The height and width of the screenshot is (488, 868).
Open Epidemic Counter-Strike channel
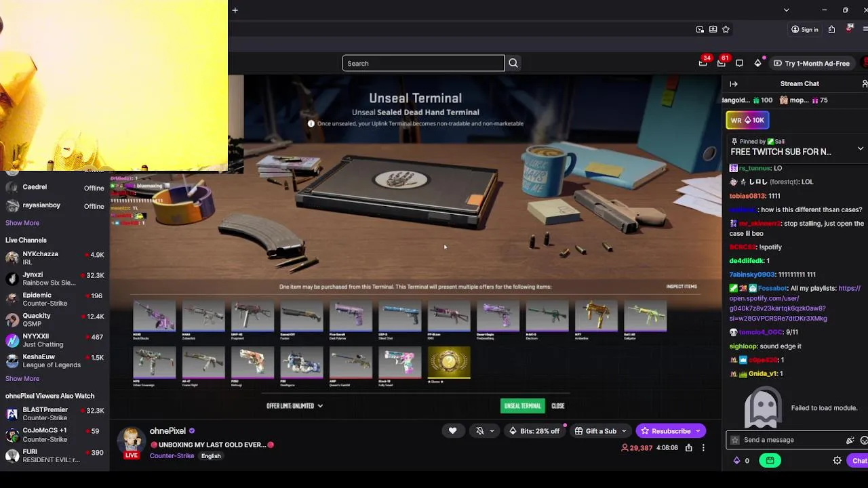[54, 299]
